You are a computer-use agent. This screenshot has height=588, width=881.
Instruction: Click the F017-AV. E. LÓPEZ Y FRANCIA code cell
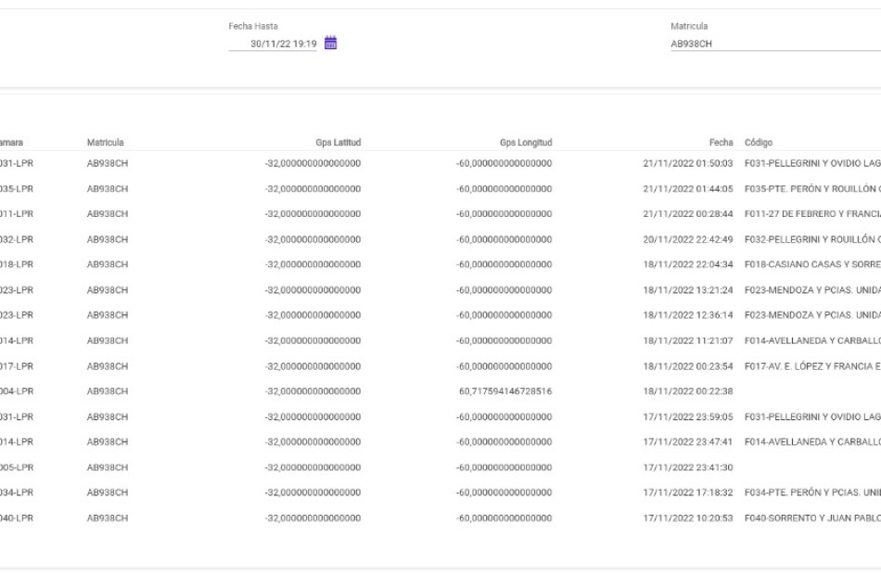click(811, 366)
